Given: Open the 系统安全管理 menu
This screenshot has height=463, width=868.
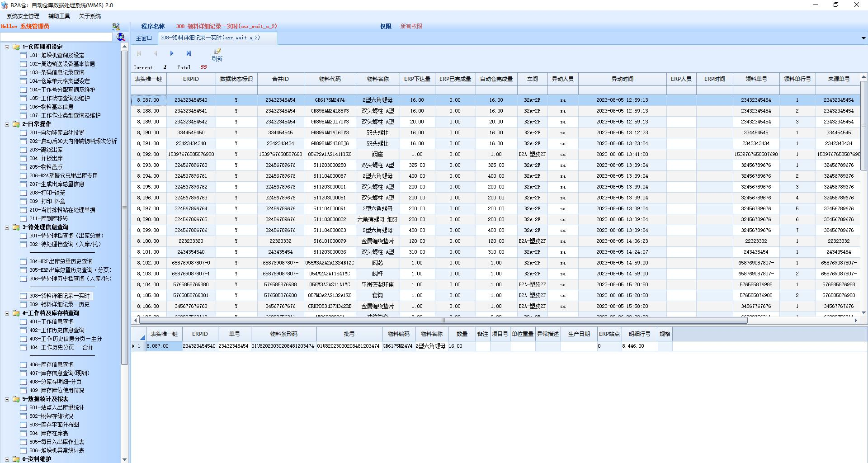Looking at the screenshot, I should point(23,16).
